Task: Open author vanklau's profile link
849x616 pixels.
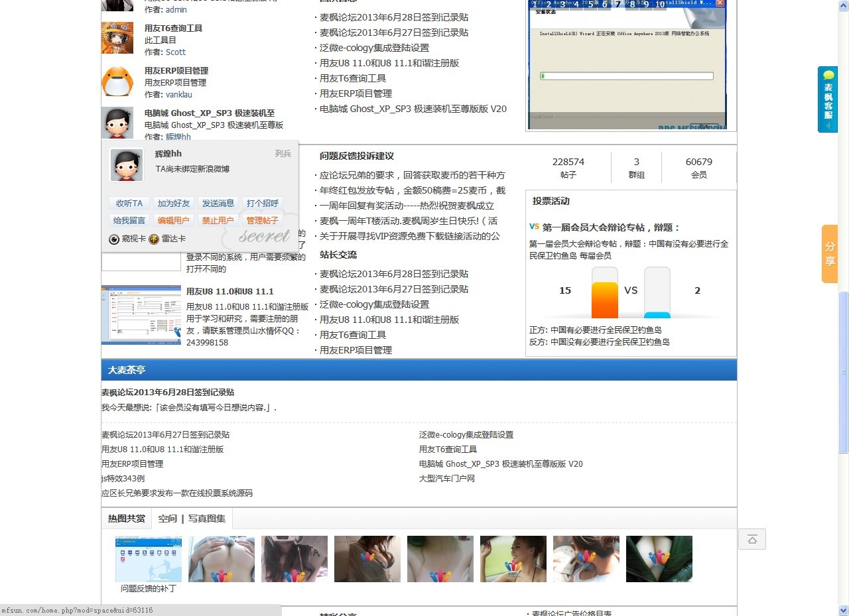Action: pos(179,95)
